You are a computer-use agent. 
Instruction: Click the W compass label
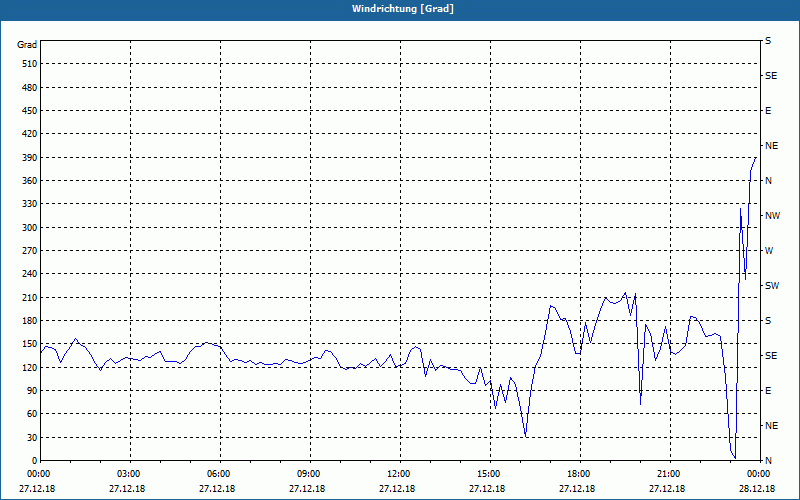pyautogui.click(x=769, y=251)
